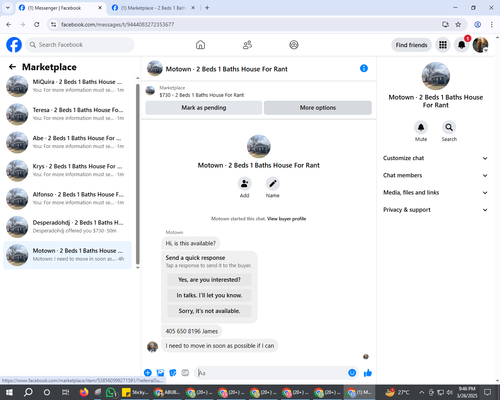Expand Privacy & support section

click(x=435, y=210)
